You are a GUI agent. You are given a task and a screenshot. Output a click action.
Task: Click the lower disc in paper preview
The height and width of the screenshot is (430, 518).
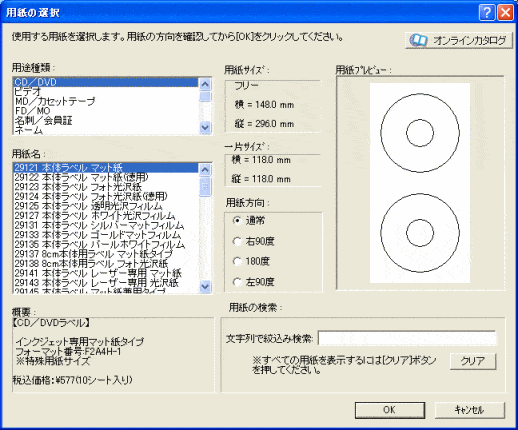click(x=420, y=233)
